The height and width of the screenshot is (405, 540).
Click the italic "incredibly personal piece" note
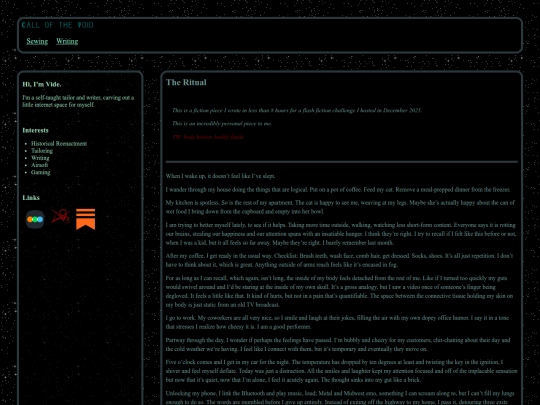pos(222,124)
